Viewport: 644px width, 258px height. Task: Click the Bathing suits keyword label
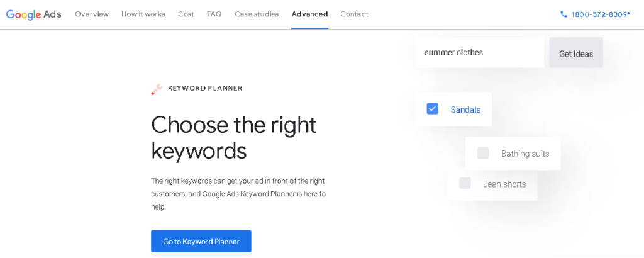[x=525, y=154]
